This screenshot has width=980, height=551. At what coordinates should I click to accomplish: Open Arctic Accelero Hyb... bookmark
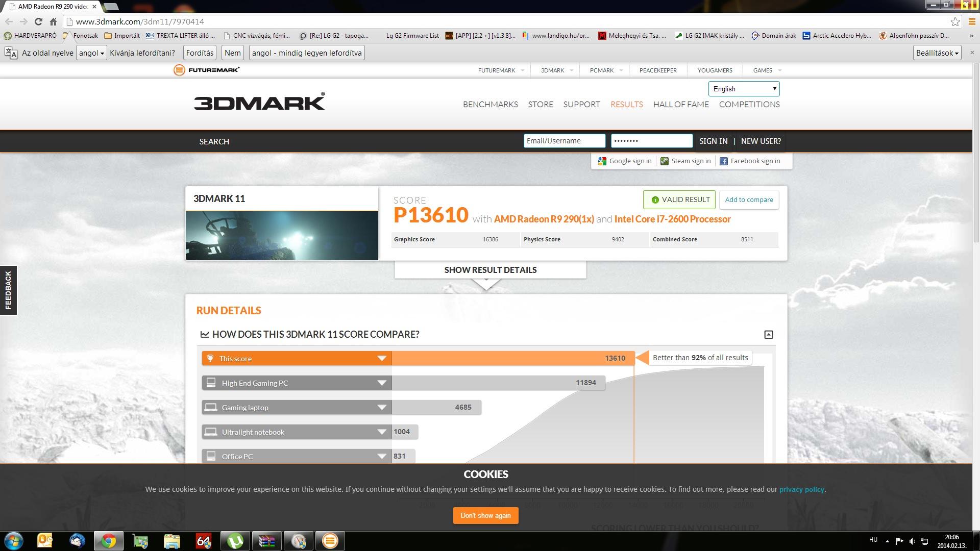[837, 36]
